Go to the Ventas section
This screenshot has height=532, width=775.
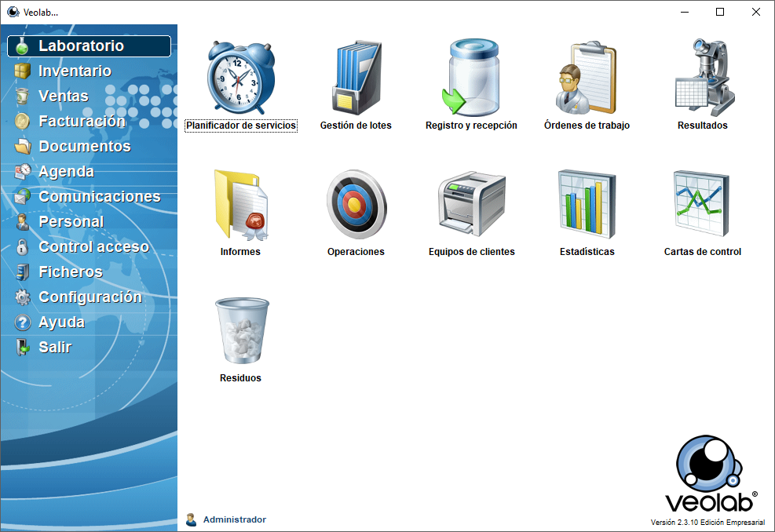(x=64, y=96)
